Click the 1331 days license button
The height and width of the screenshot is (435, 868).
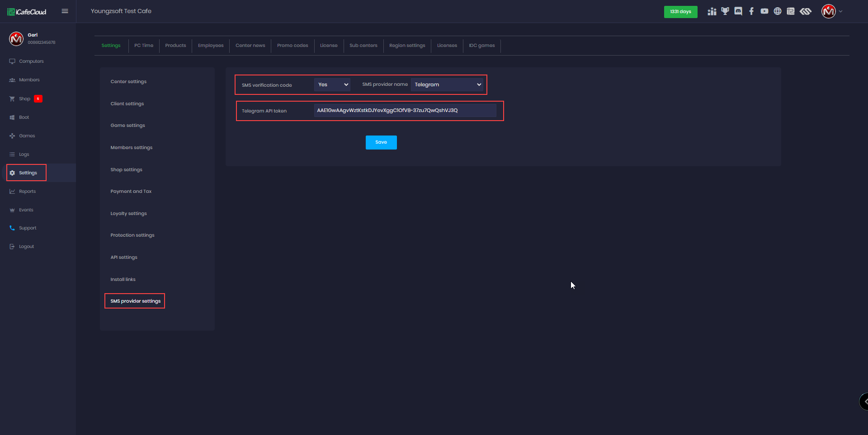(680, 12)
